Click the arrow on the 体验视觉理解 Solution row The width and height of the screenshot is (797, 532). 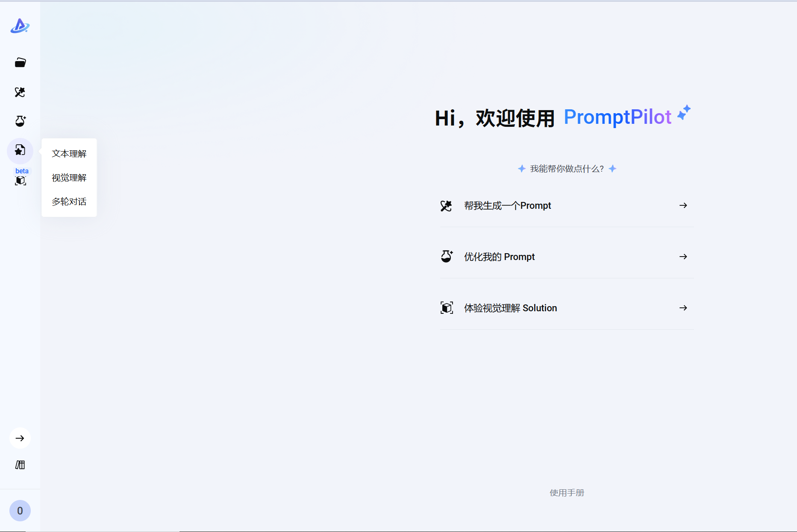683,308
